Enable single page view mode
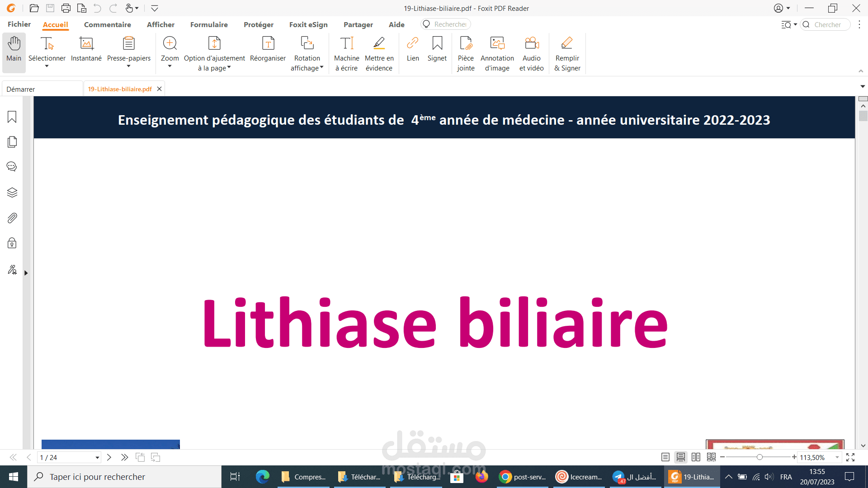This screenshot has width=868, height=488. (665, 457)
